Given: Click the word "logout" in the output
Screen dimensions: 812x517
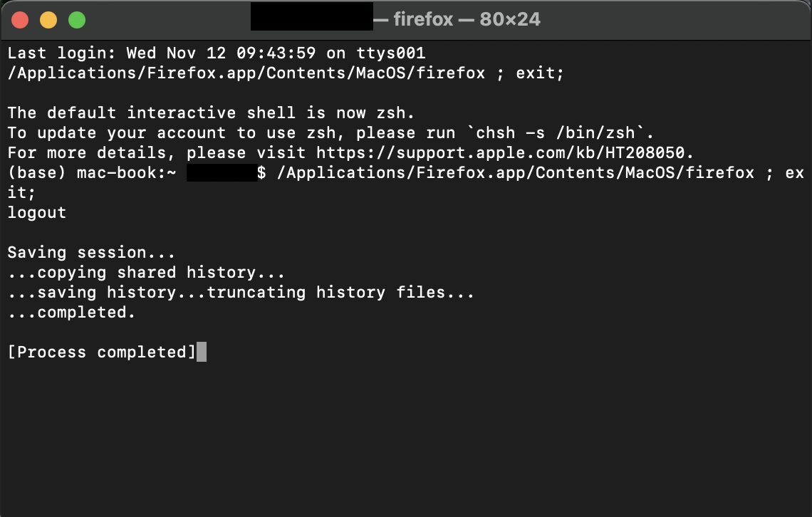Looking at the screenshot, I should 37,212.
